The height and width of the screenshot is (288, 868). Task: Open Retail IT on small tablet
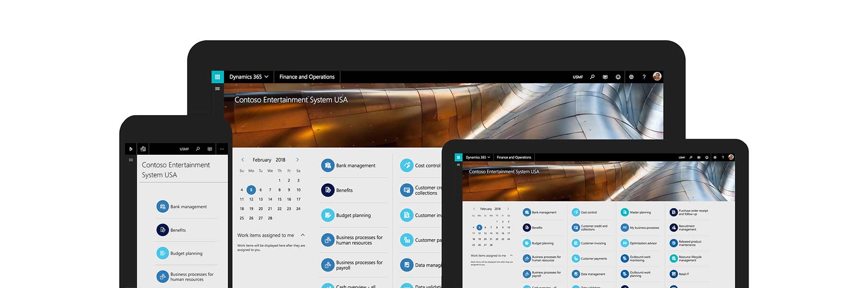(x=680, y=274)
